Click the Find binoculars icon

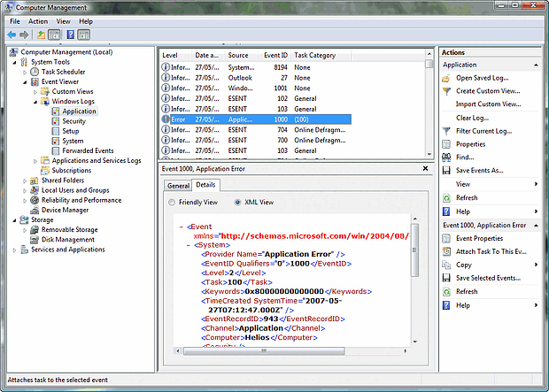coord(446,158)
